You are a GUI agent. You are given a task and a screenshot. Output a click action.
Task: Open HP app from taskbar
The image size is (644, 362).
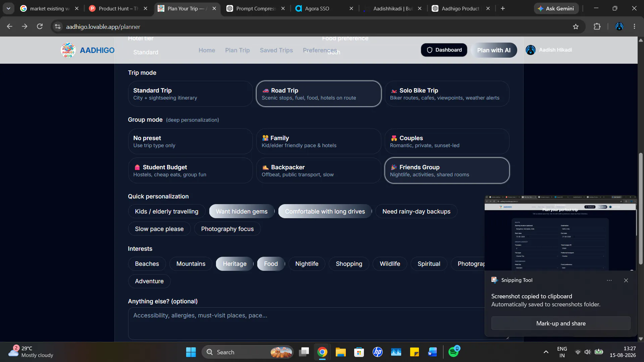378,352
